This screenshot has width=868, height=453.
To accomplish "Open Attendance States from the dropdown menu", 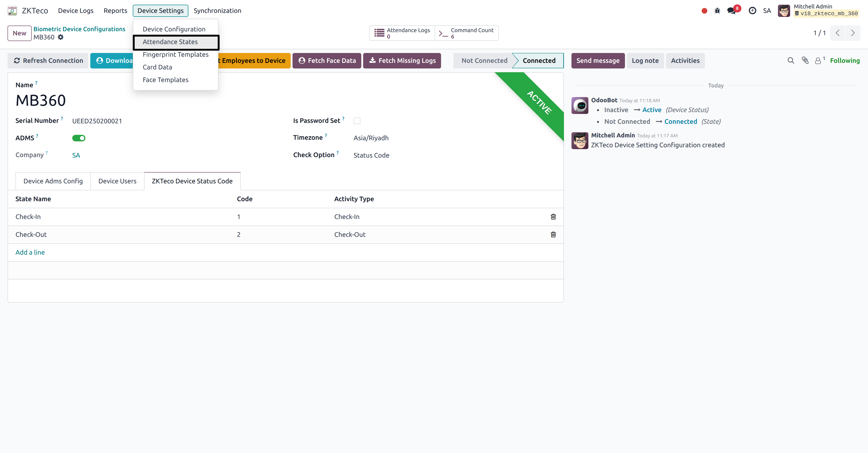I will pos(170,42).
